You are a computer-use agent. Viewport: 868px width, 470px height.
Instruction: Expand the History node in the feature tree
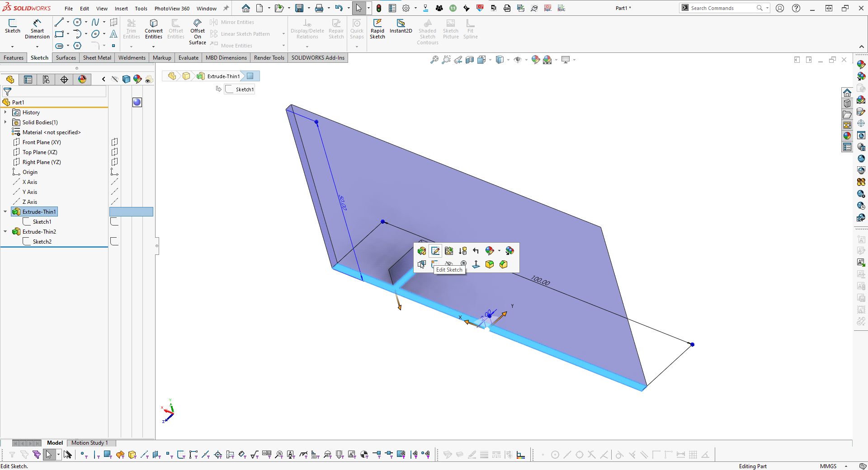pos(5,112)
